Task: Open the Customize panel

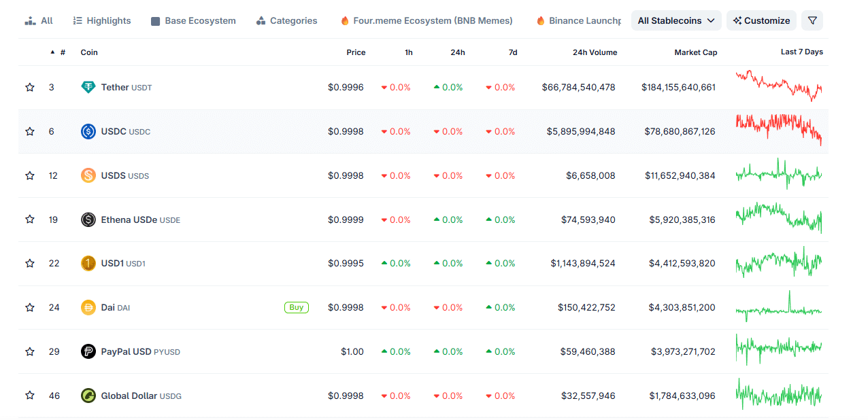Action: (761, 20)
